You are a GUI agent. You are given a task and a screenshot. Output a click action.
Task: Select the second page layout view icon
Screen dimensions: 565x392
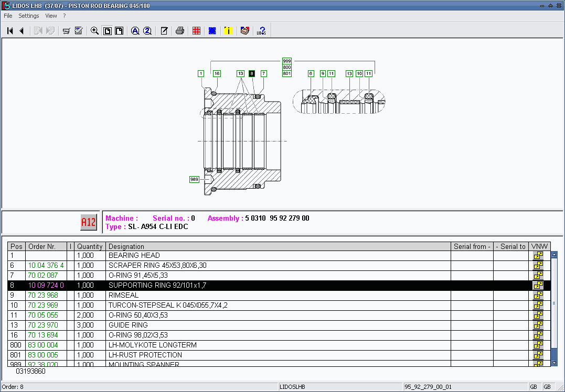click(x=119, y=31)
